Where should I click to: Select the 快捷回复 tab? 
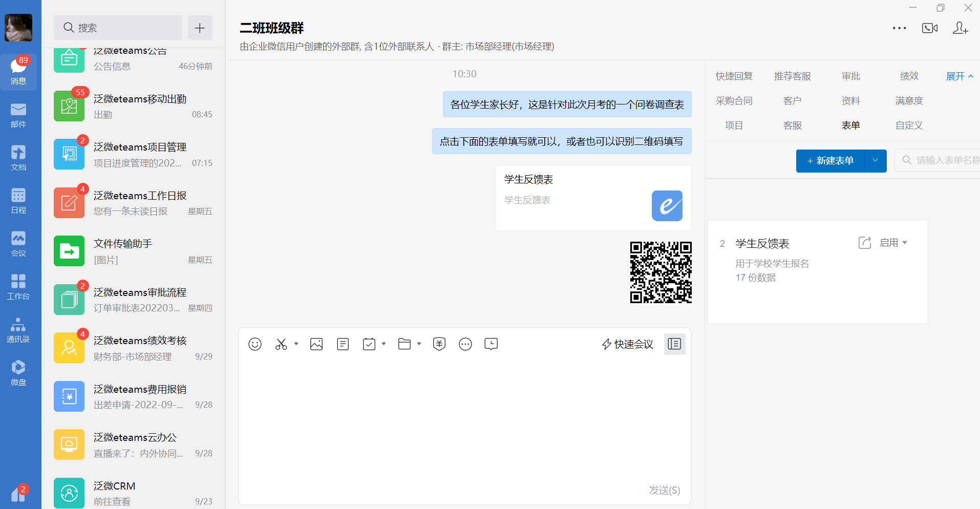click(x=734, y=76)
